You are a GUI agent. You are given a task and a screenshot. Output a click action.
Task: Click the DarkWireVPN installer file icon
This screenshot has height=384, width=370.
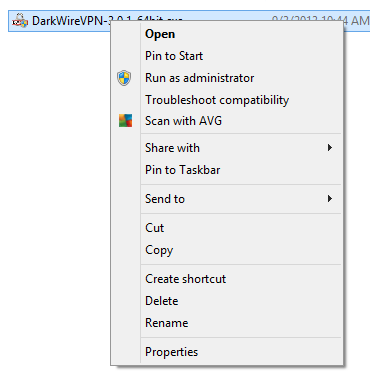tap(20, 21)
